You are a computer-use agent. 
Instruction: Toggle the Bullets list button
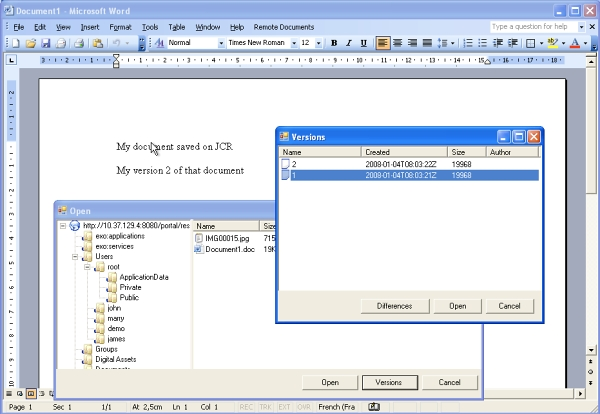click(483, 43)
